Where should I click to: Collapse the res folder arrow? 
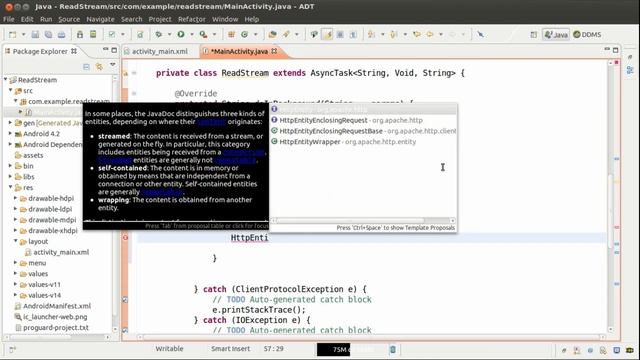click(11, 187)
